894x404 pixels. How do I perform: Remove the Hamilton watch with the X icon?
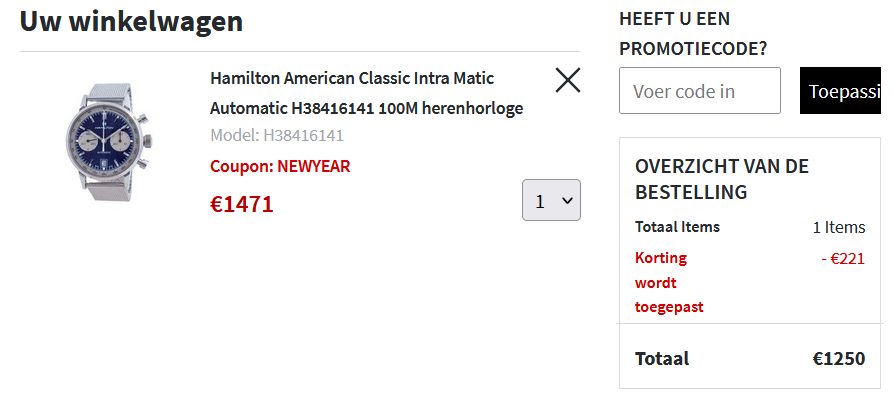(568, 80)
